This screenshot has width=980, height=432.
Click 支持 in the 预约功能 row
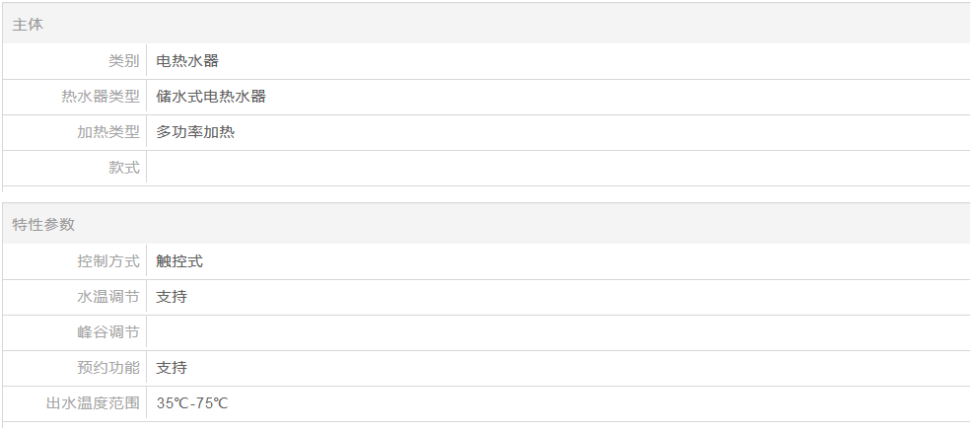coord(172,368)
